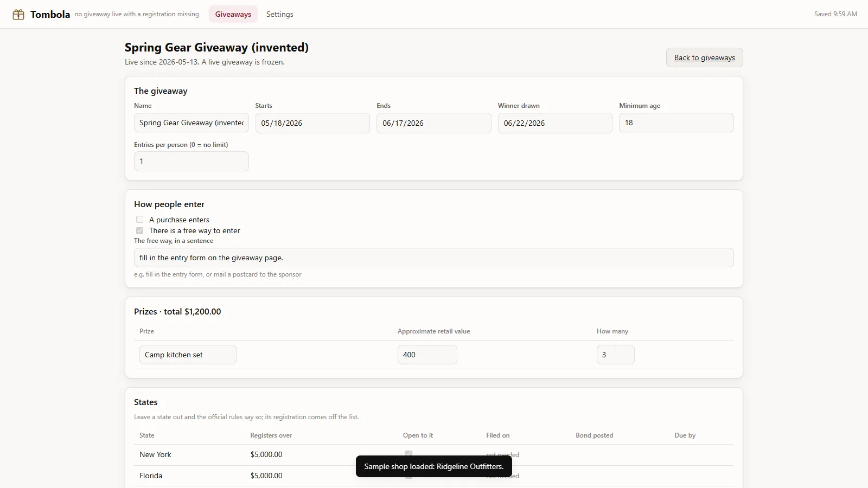Image resolution: width=868 pixels, height=488 pixels.
Task: Go back via Back to giveaways button
Action: (x=704, y=57)
